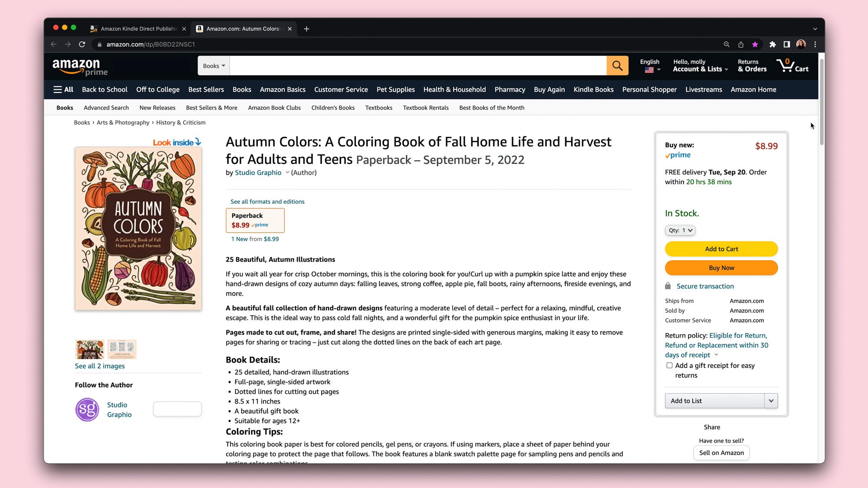Viewport: 868px width, 488px height.
Task: Open the Books search category dropdown
Action: [x=214, y=66]
